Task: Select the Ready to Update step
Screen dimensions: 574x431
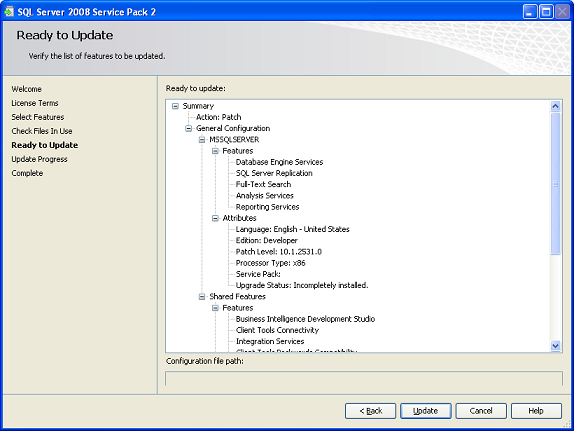Action: point(45,145)
